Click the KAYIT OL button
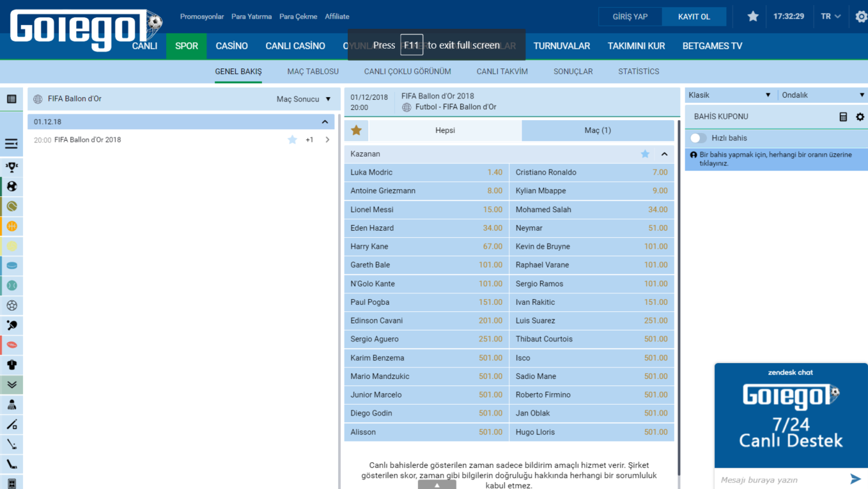Screen dimensions: 868x489 [694, 17]
